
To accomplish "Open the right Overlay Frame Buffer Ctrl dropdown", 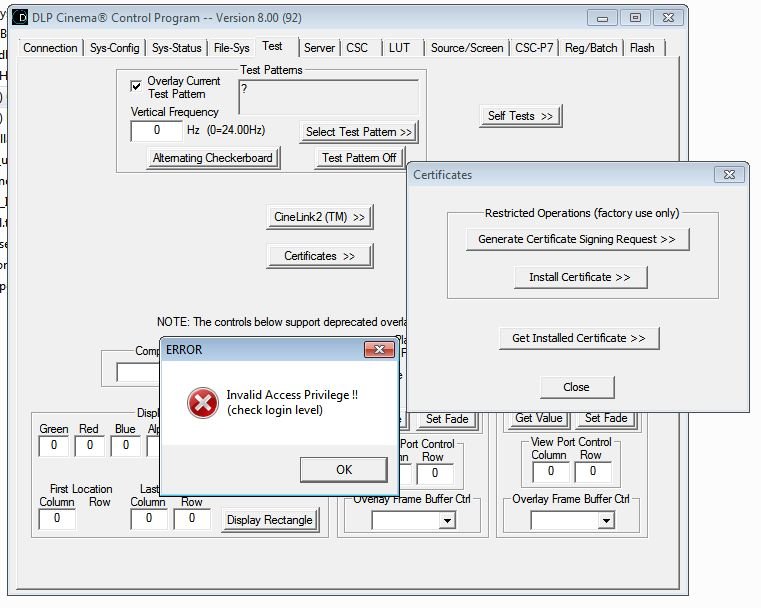I will click(605, 520).
